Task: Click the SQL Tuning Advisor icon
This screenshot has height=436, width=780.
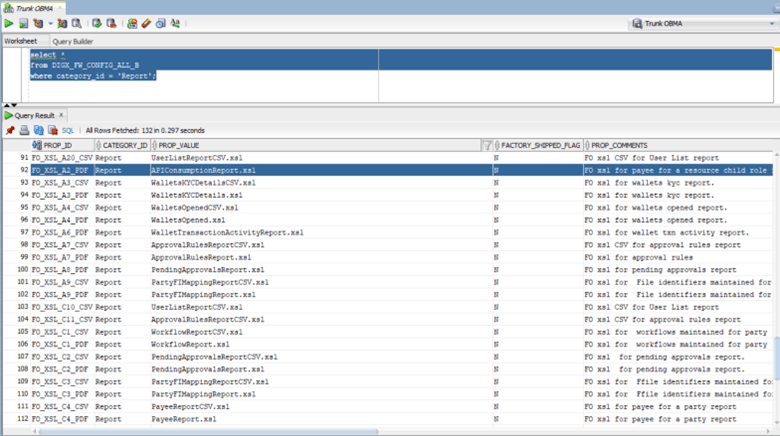Action: tap(76, 23)
